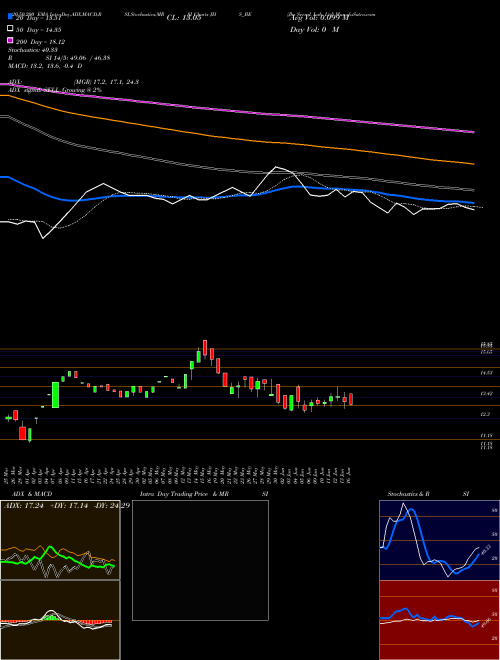Click the RSI 14/3: 49.06 / 46.38 text

(x=59, y=58)
